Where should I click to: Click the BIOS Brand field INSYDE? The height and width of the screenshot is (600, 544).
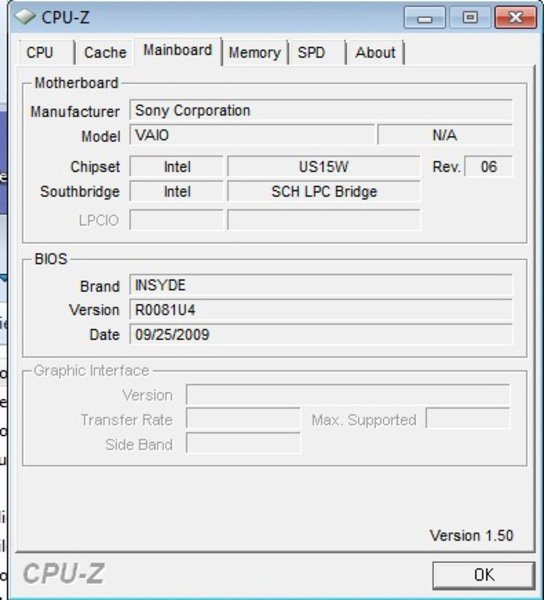pos(321,285)
